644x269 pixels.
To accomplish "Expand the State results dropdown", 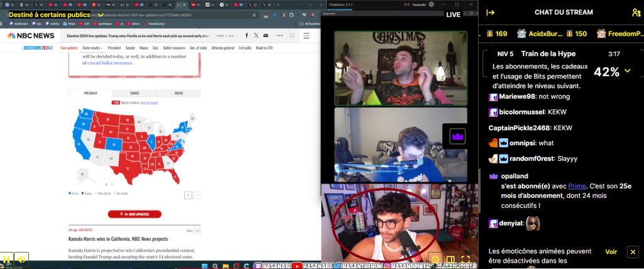I will [x=92, y=48].
